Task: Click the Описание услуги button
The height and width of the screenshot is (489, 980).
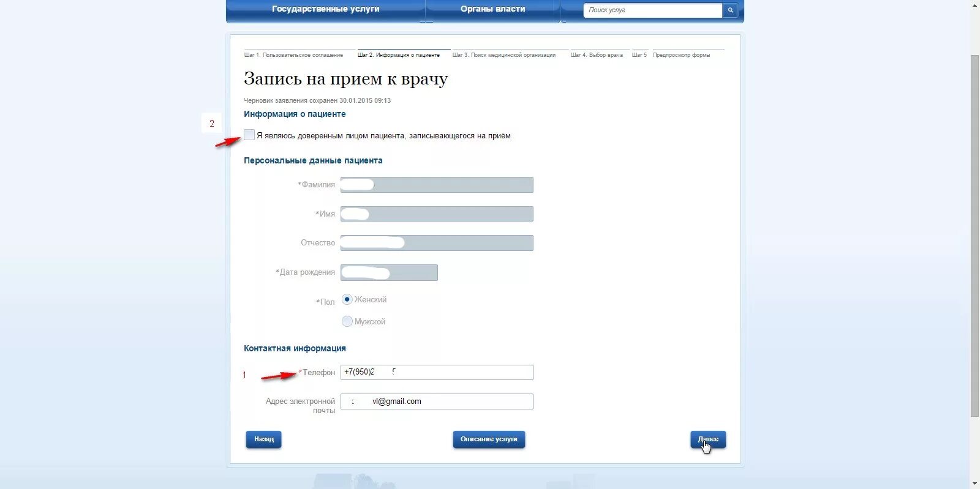Action: coord(489,439)
